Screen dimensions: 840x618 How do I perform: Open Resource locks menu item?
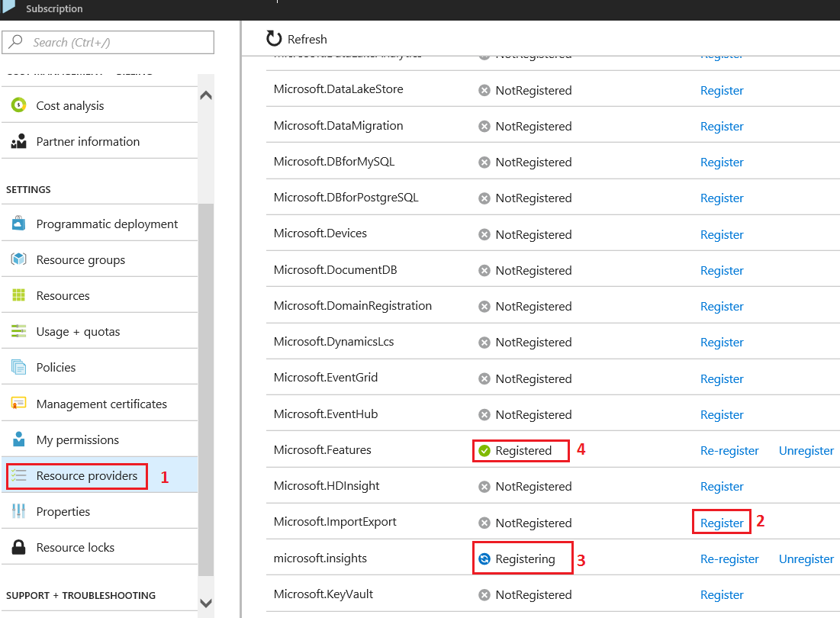[100, 547]
